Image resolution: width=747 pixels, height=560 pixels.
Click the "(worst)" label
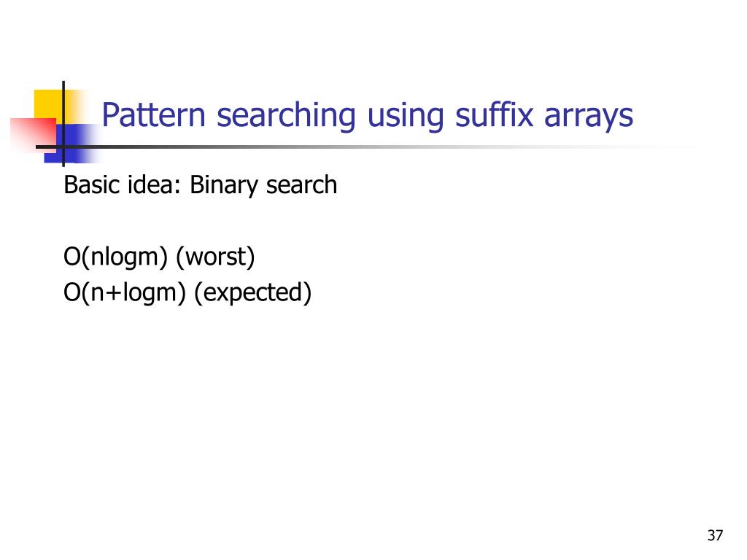215,257
